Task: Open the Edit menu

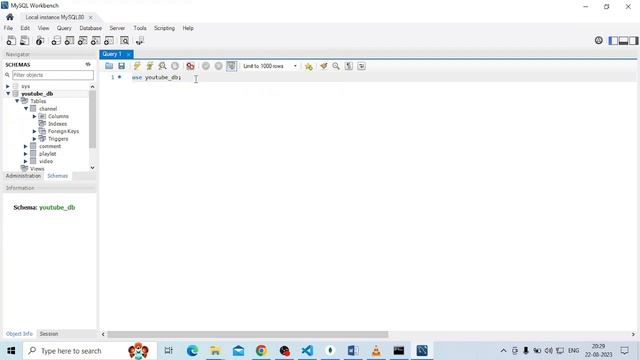Action: (25, 28)
